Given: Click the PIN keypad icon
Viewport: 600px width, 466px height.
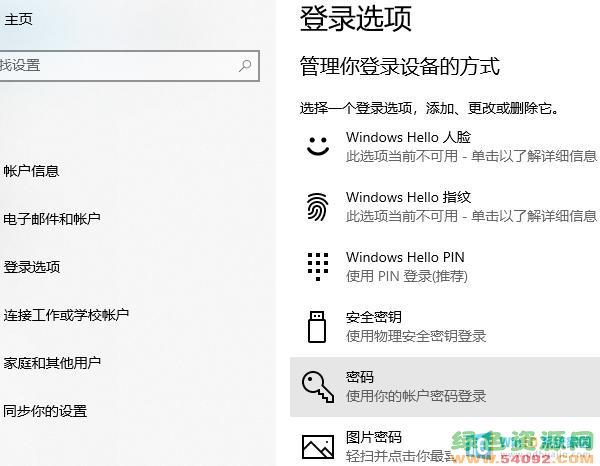Looking at the screenshot, I should point(318,266).
